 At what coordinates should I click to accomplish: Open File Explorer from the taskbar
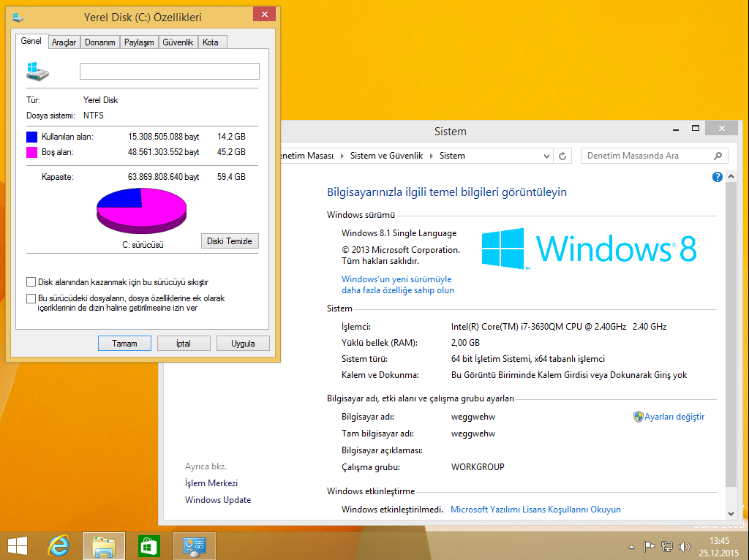tap(104, 545)
